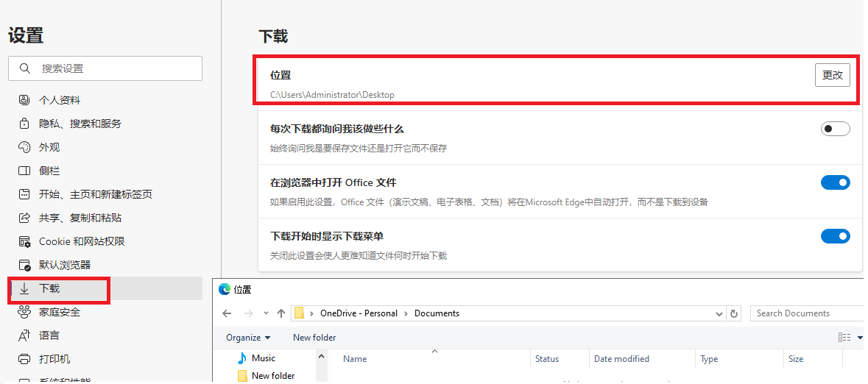
Task: Click the icon beside Cookie 和网站权限
Action: coord(24,241)
